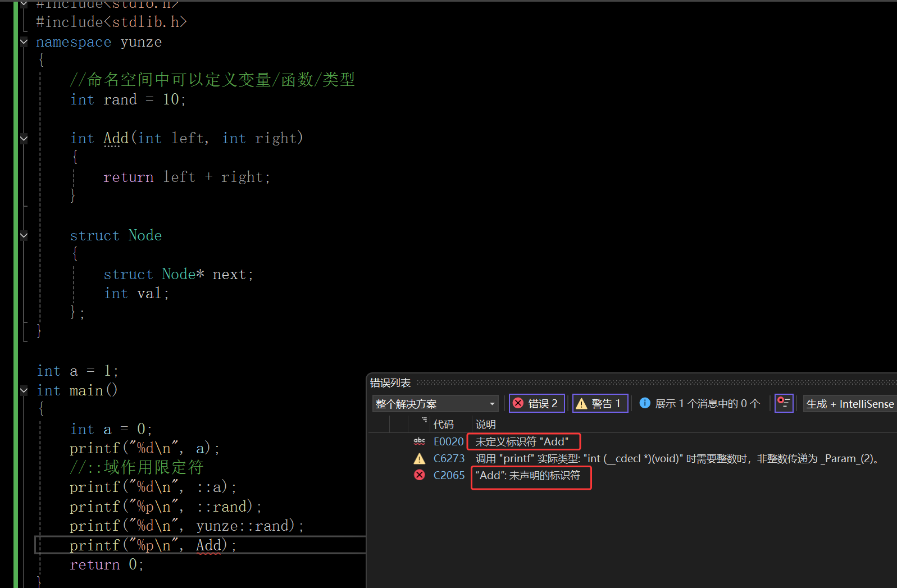Click the error icon in 错误 2 button
This screenshot has height=588, width=897.
point(518,403)
